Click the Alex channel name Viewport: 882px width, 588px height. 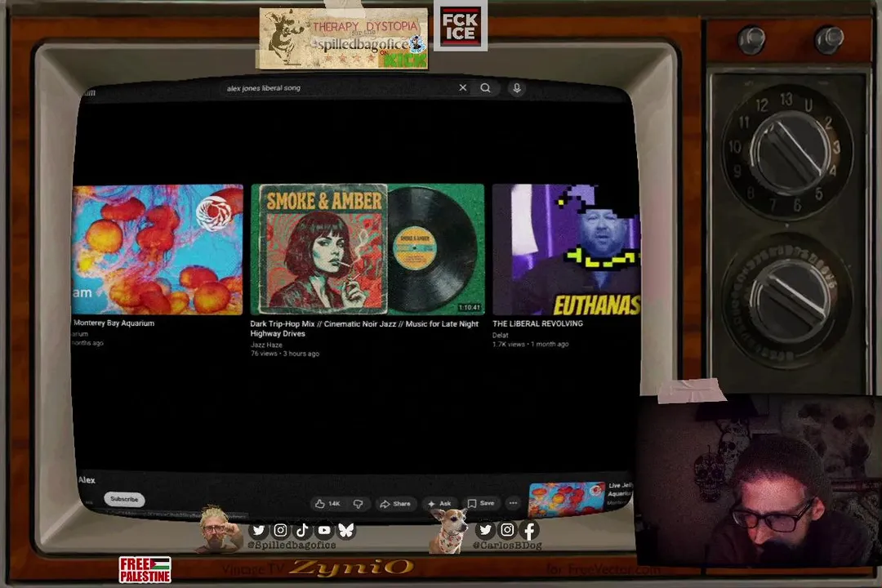coord(87,480)
